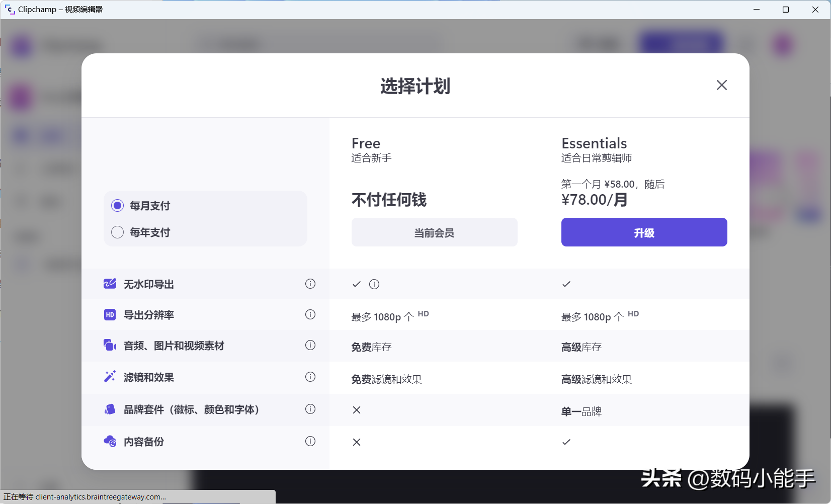Show info for 音频、图片和视频素材 row
Viewport: 831px width, 504px height.
tap(310, 345)
